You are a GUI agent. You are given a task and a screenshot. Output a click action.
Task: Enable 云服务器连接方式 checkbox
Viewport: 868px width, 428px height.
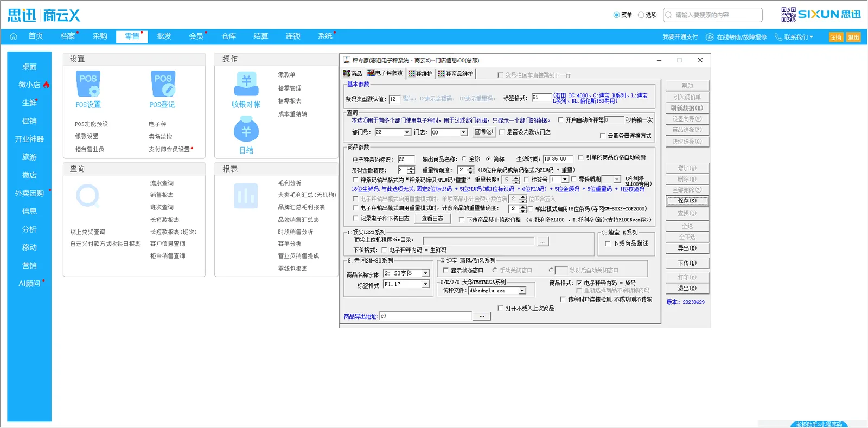[602, 136]
